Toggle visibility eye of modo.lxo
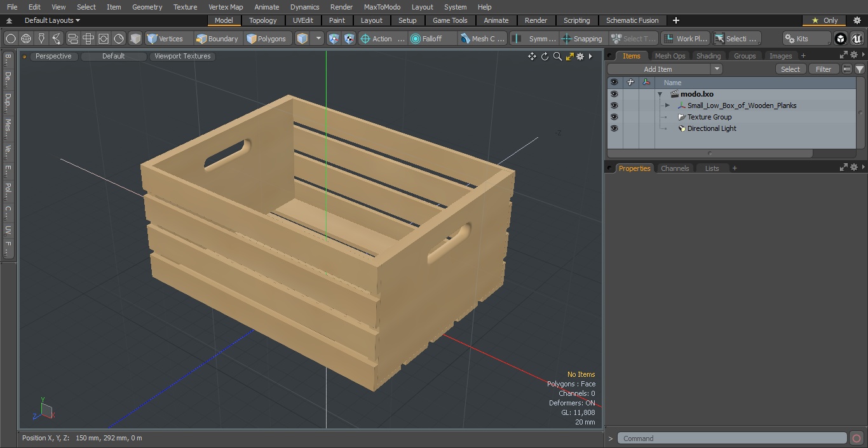 point(614,94)
